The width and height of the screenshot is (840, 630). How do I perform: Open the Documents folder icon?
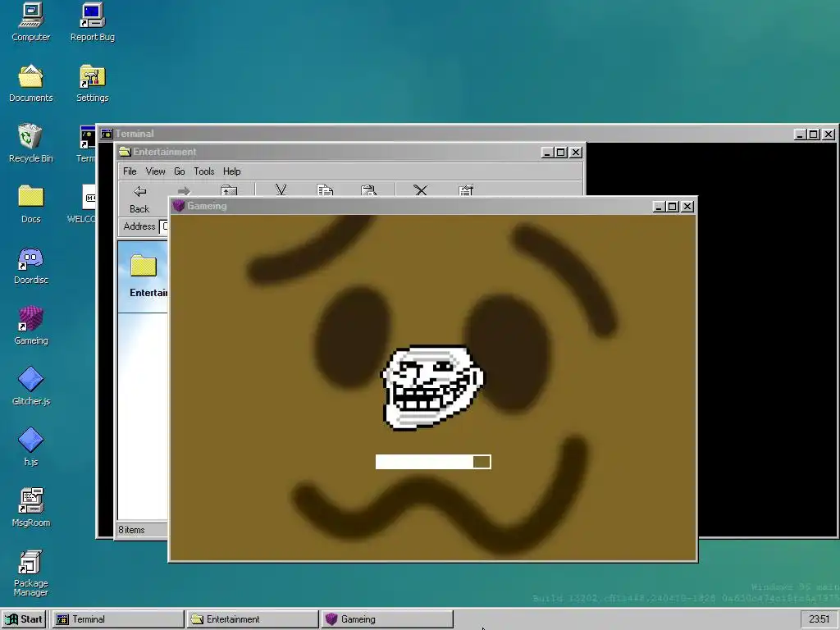30,83
